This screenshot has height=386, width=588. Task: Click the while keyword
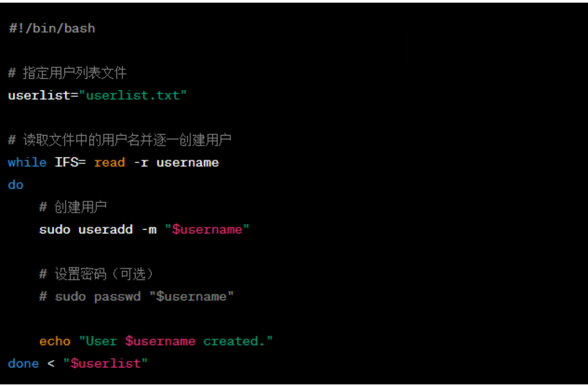27,162
